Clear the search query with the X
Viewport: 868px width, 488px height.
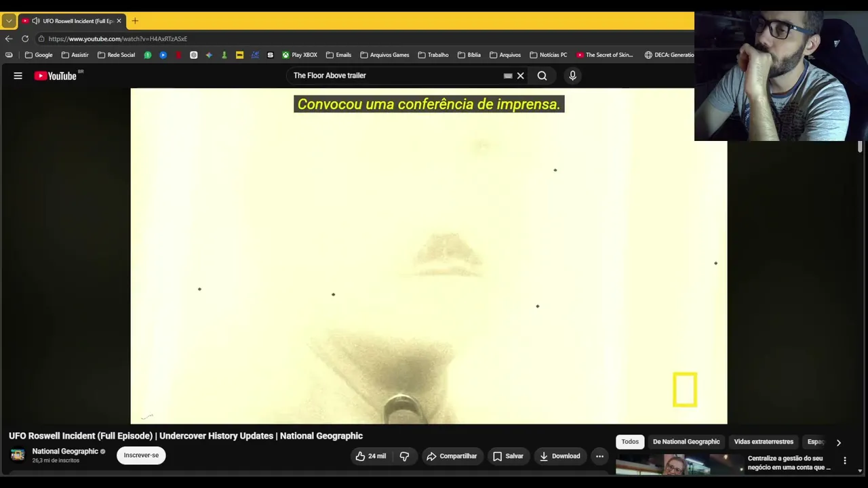point(521,76)
